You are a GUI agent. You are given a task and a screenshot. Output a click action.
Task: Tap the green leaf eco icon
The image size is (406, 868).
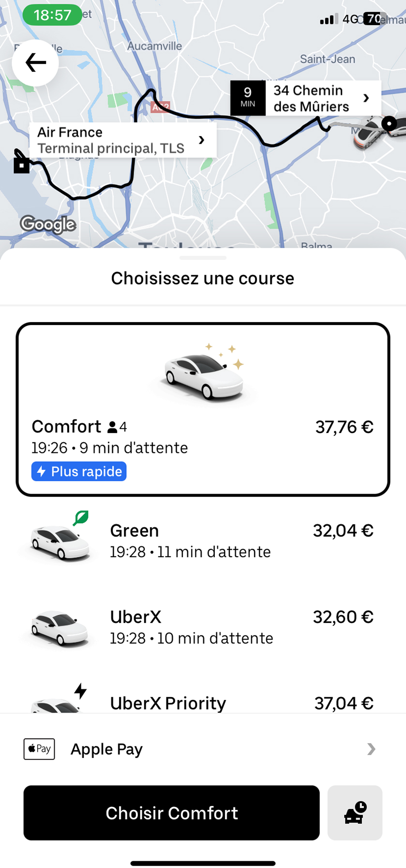click(x=81, y=518)
